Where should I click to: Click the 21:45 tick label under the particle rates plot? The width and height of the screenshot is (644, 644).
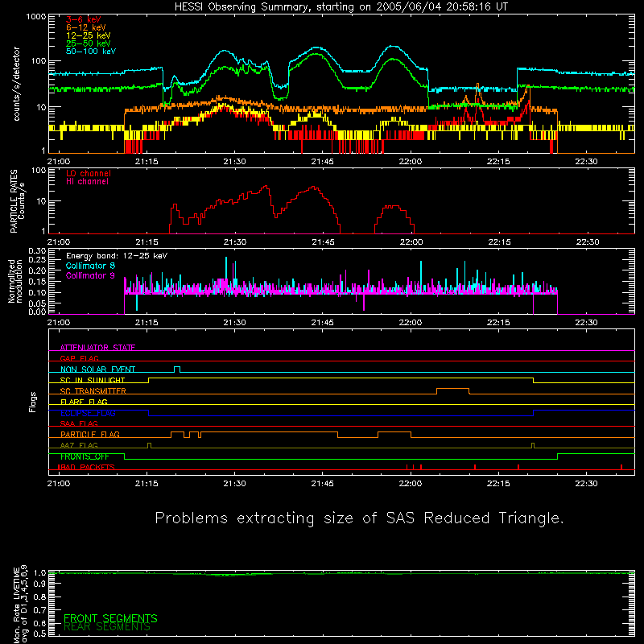pos(323,242)
